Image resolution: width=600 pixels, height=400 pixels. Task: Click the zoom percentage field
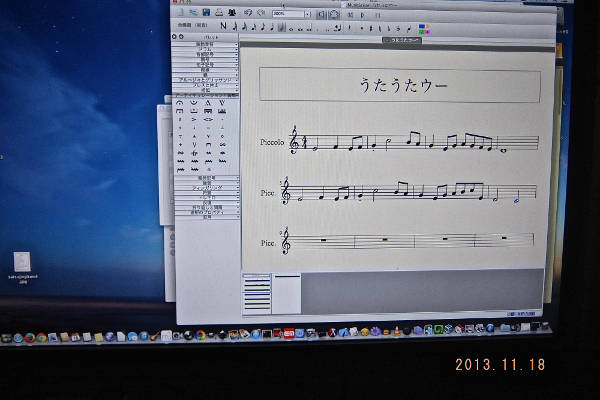(288, 14)
